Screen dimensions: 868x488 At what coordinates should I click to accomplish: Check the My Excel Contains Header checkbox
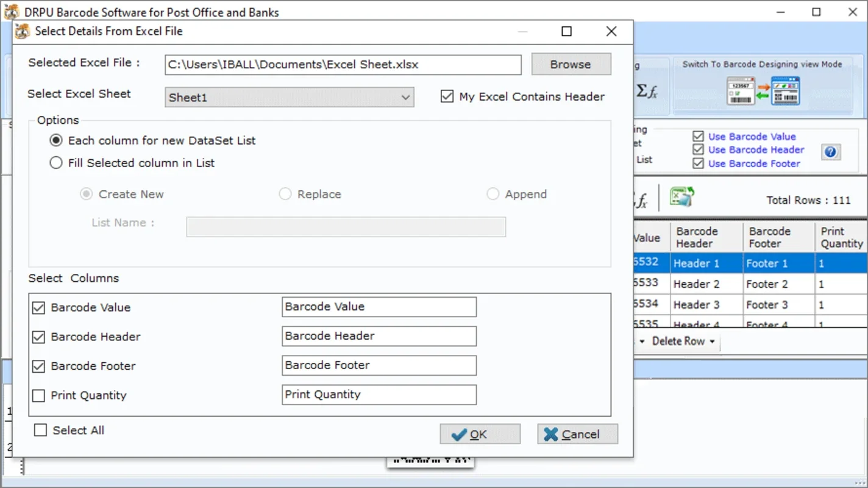point(447,96)
